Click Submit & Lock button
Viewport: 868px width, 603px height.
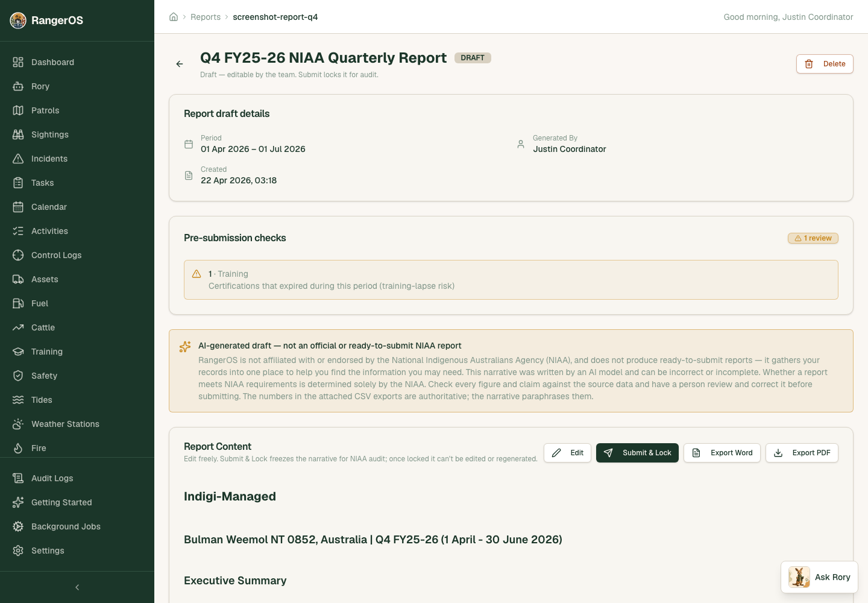(x=637, y=453)
